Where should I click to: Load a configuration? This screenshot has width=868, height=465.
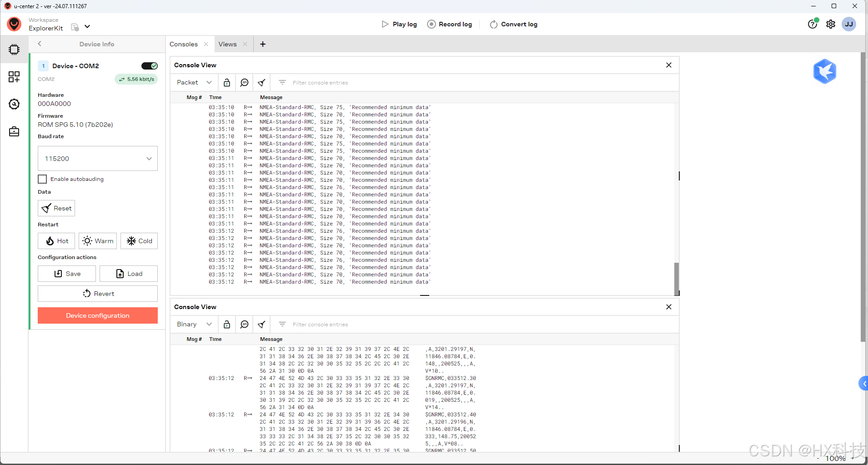(x=129, y=274)
